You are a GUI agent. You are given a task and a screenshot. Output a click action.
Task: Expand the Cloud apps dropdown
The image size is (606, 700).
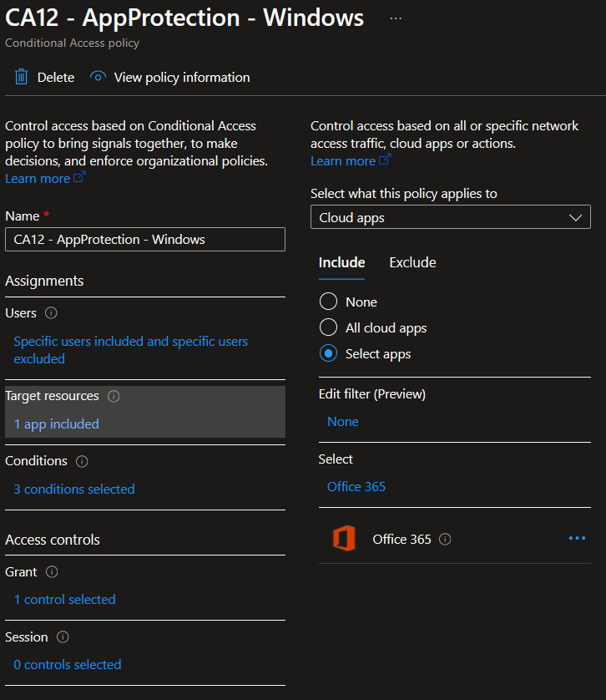click(450, 217)
